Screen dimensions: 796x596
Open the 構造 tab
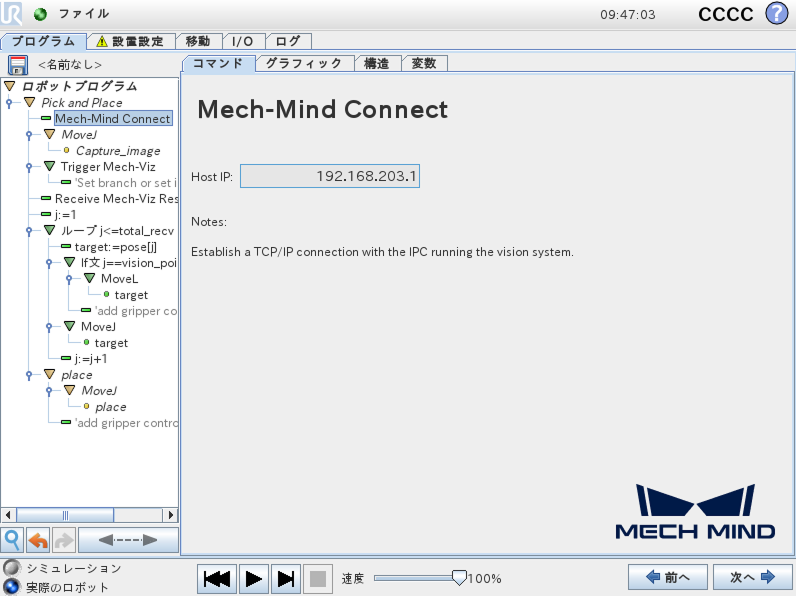click(x=377, y=63)
